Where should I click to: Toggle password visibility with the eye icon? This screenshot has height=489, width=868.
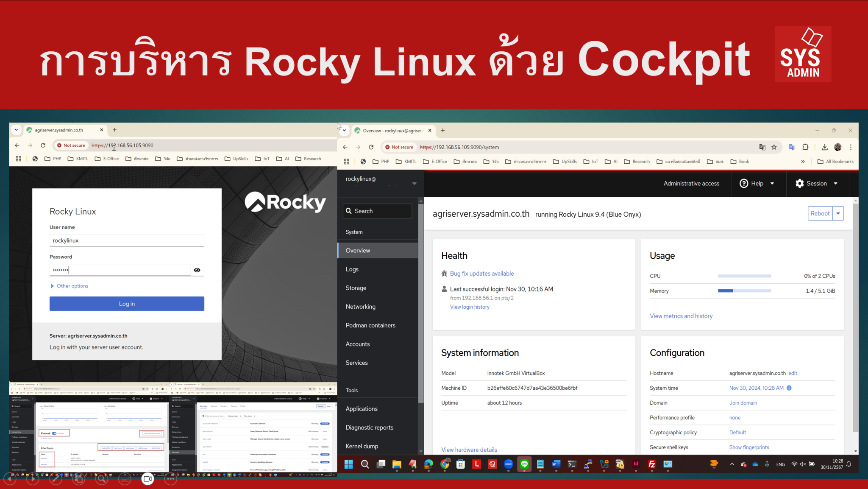197,270
